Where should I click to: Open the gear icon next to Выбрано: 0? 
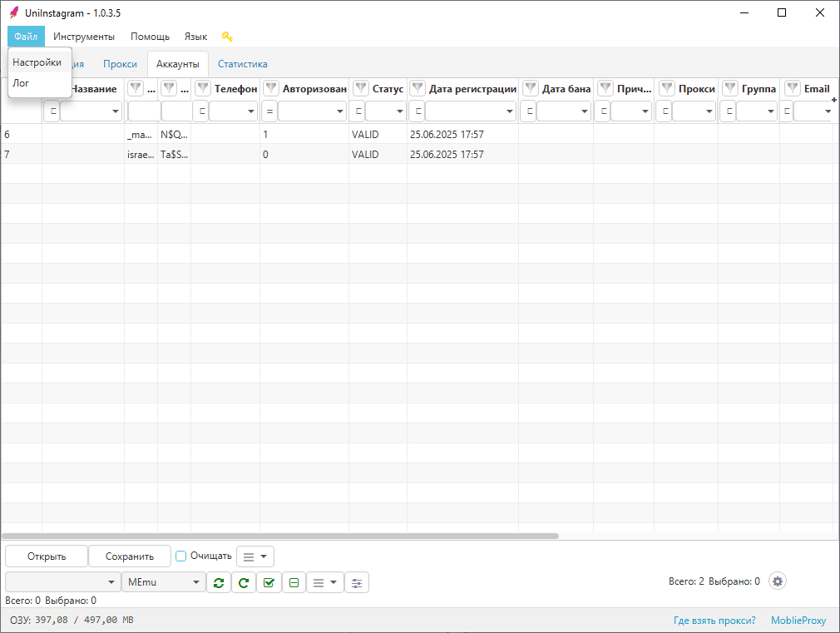[x=778, y=581]
